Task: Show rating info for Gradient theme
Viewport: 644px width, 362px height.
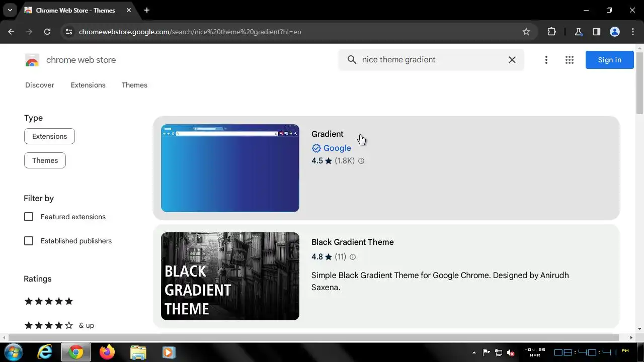Action: pos(361,161)
